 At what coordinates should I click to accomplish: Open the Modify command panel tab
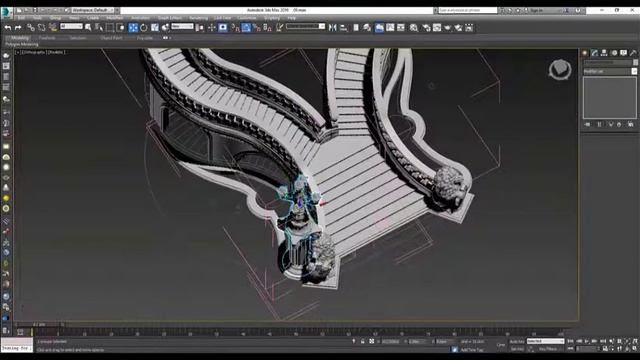point(594,53)
